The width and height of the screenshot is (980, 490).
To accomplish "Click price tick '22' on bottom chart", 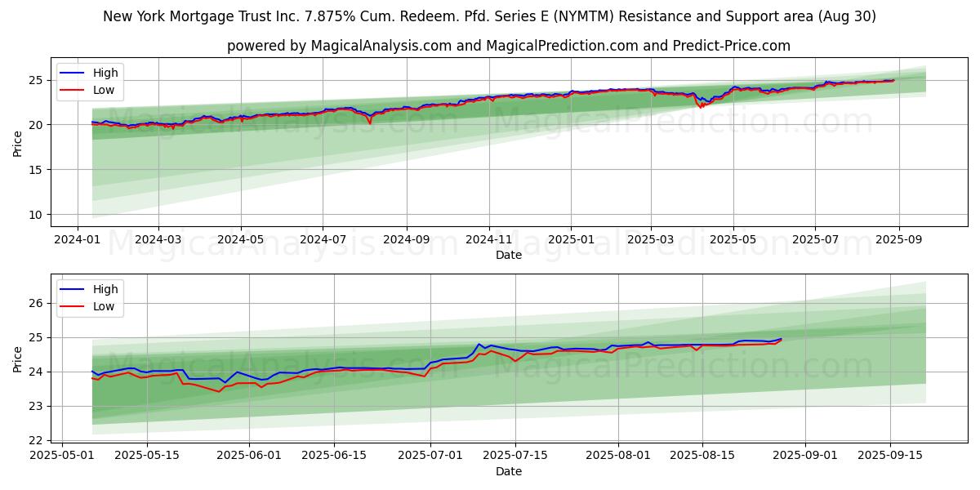I will pos(37,440).
